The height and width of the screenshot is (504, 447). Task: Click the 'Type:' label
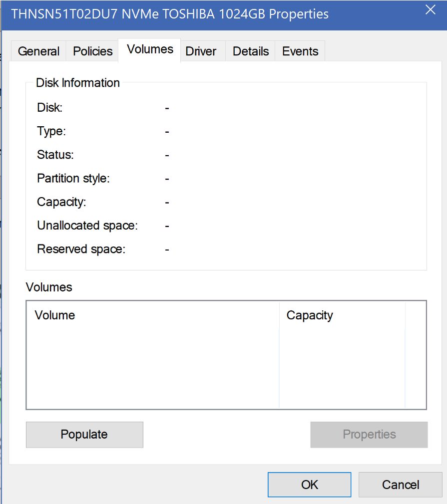[x=51, y=131]
